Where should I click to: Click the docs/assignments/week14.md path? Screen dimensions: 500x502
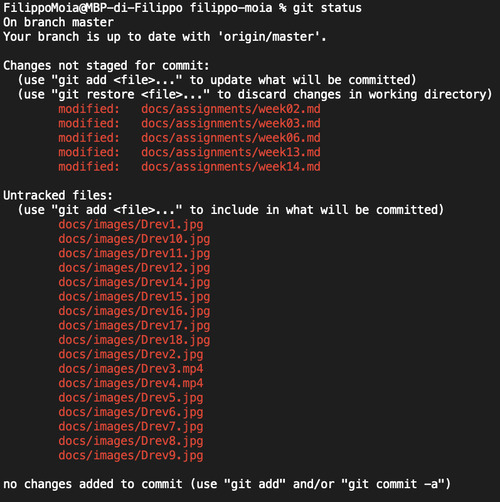[x=231, y=167]
